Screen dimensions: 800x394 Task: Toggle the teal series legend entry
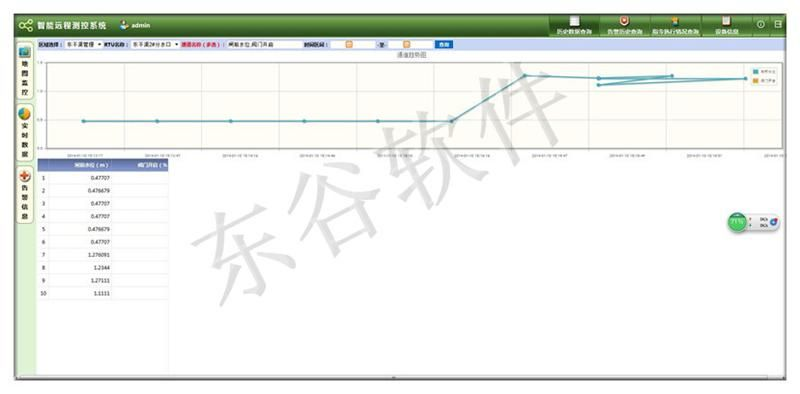tap(764, 71)
